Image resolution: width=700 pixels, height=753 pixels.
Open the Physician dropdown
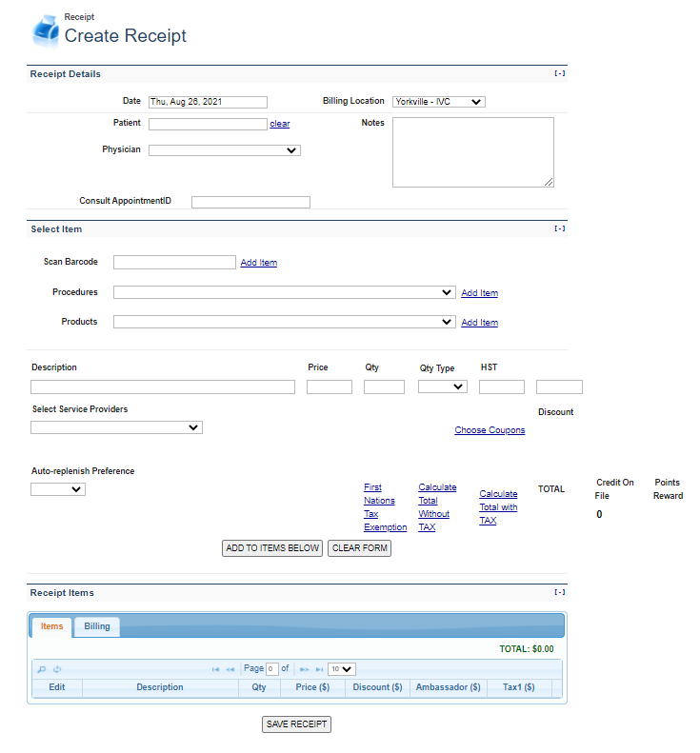click(224, 150)
